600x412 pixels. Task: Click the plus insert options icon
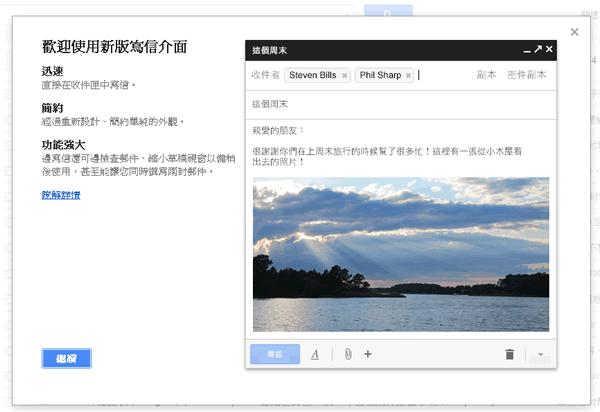pos(368,354)
